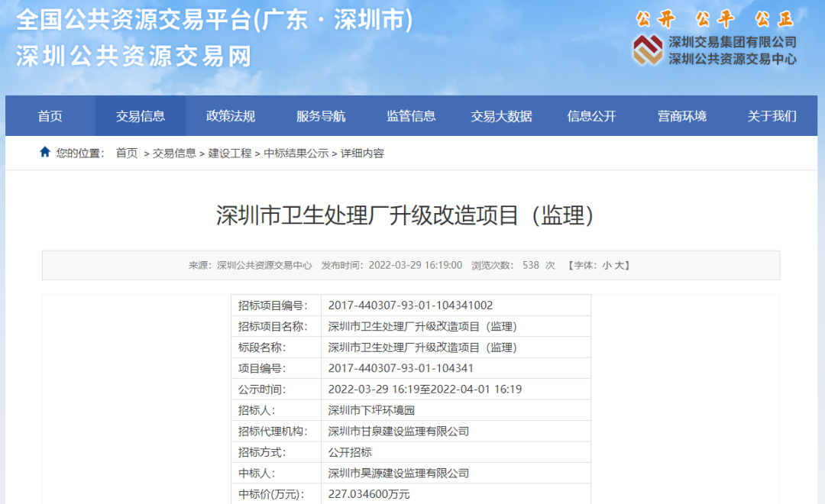Screen dimensions: 825x504
Task: Click the 公开 公平 公正 slogan
Action: pos(714,19)
